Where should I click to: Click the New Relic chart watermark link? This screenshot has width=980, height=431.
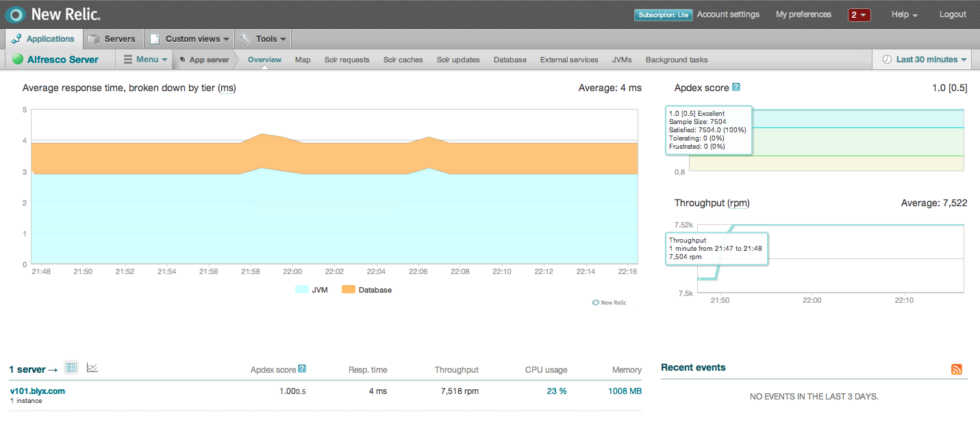click(x=609, y=302)
